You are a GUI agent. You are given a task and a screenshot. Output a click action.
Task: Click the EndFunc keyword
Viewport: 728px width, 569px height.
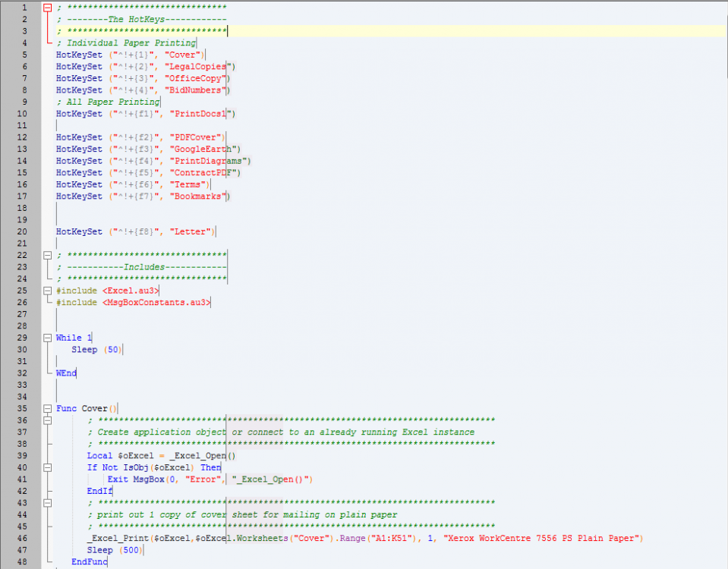pos(89,561)
